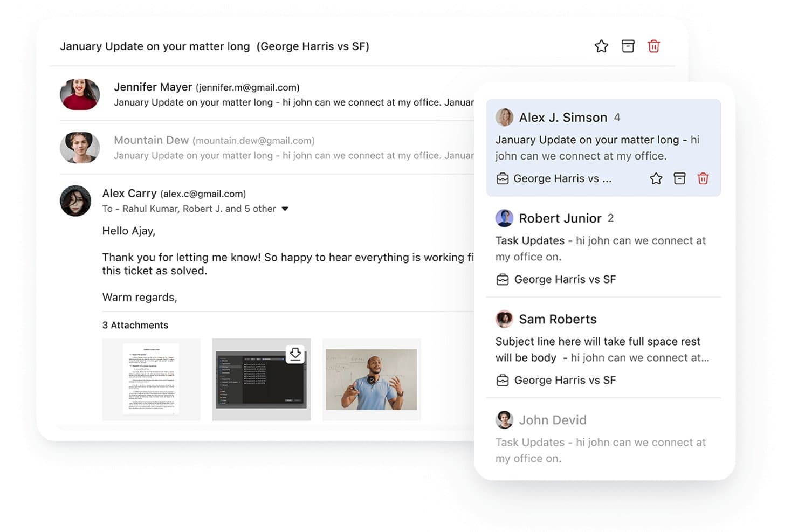Image resolution: width=798 pixels, height=532 pixels.
Task: Click the briefcase matter icon in Alex J. Simson card
Action: point(503,178)
